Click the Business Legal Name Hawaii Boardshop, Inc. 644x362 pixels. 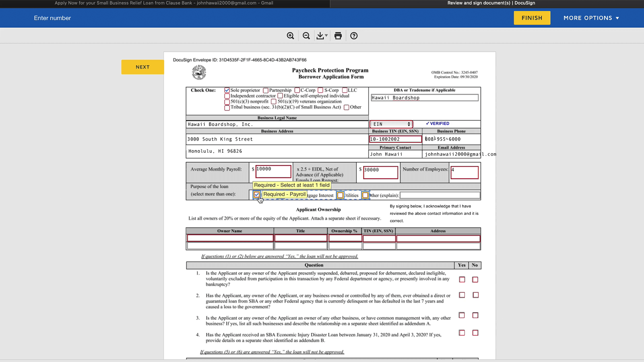[220, 124]
